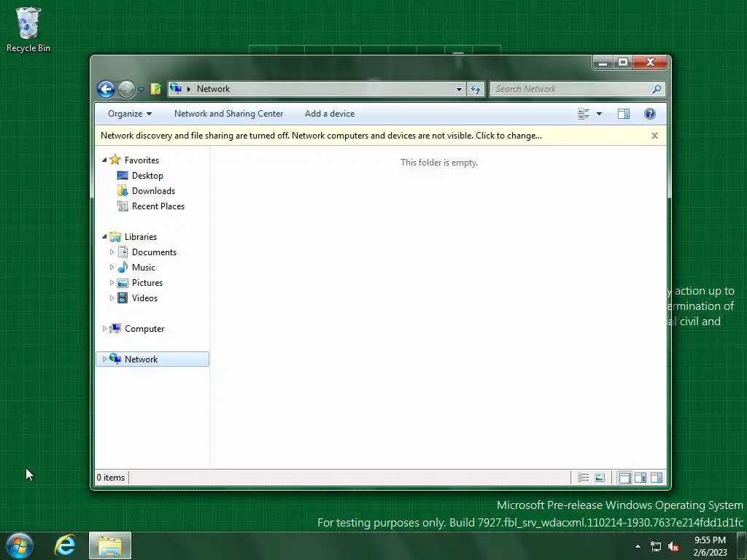This screenshot has width=747, height=560.
Task: Open Help with the question mark icon
Action: click(650, 114)
